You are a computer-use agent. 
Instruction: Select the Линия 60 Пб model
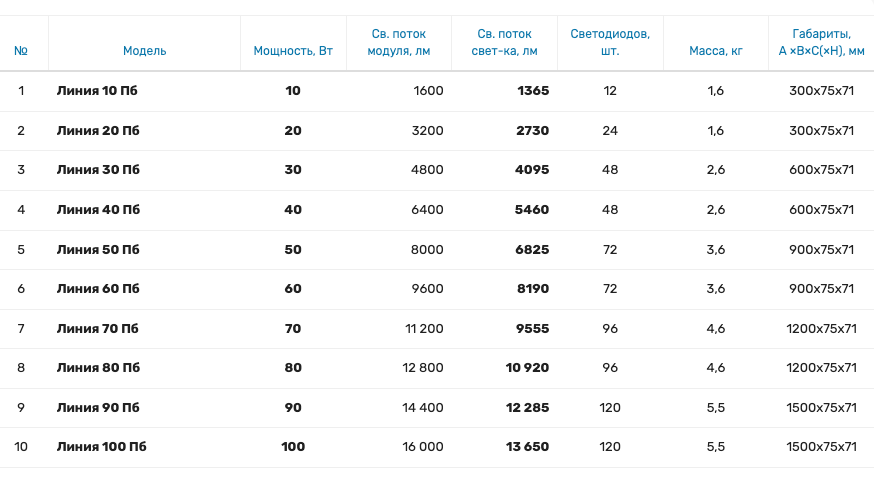(x=98, y=289)
